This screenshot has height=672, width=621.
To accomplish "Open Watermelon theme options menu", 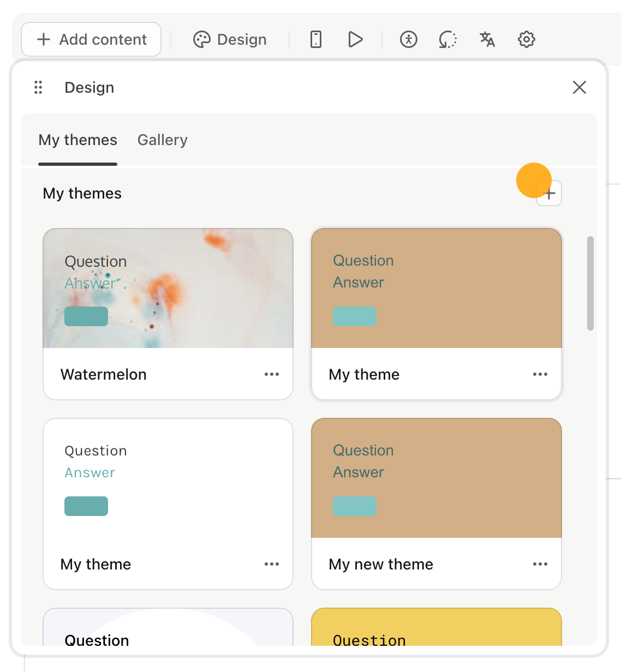I will (x=271, y=374).
